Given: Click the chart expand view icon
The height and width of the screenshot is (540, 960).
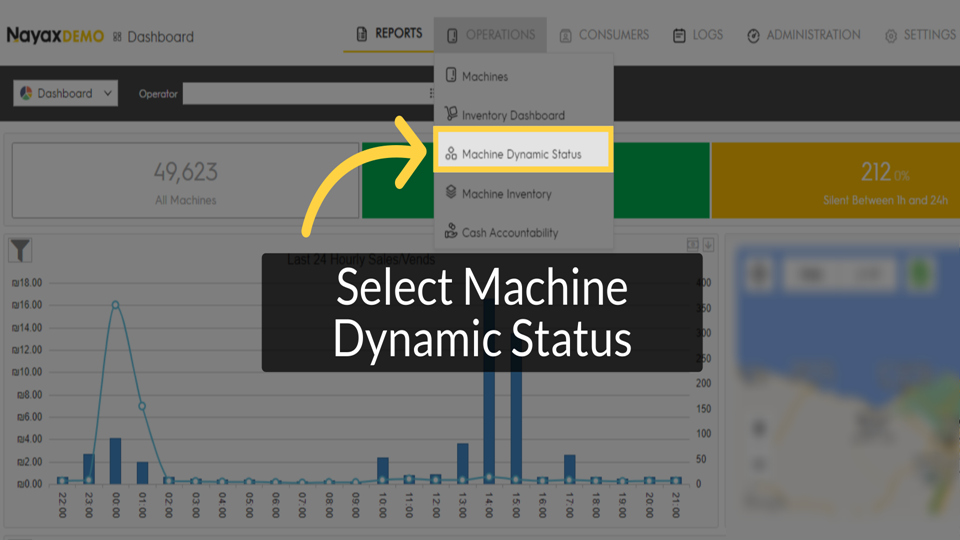Looking at the screenshot, I should 692,244.
